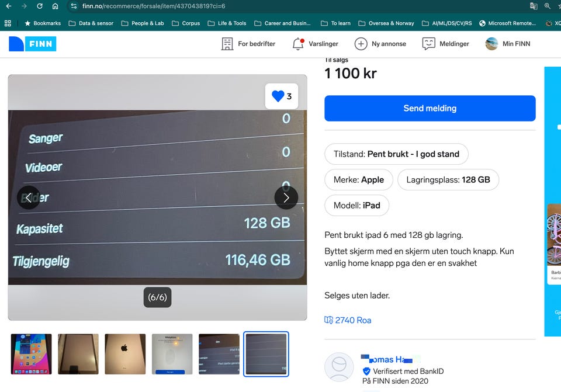561x392 pixels.
Task: Select the finn.no URL address field
Action: tap(154, 6)
